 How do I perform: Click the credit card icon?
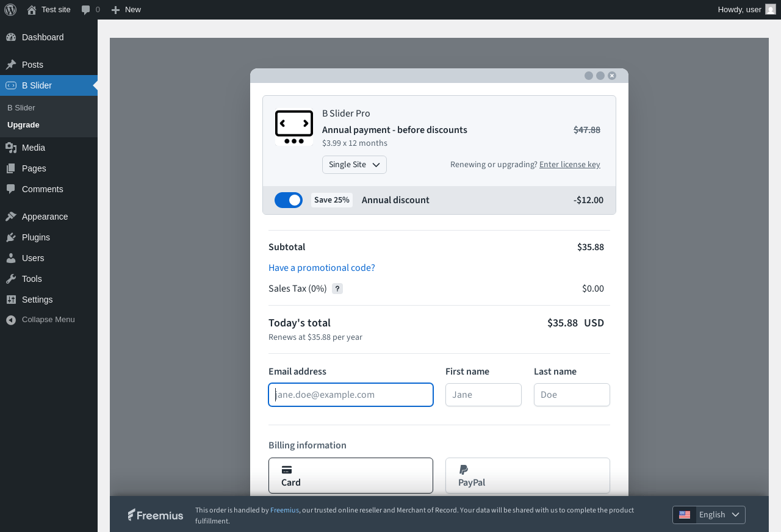pos(287,470)
